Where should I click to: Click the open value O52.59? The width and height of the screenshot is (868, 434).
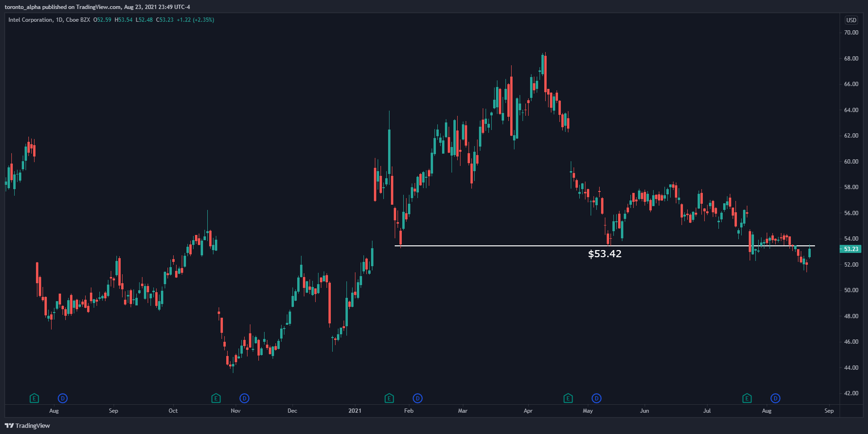click(x=102, y=20)
